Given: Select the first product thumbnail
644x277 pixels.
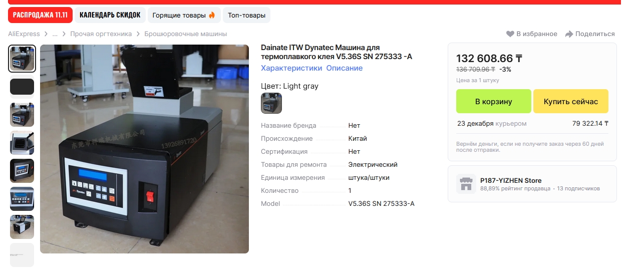Looking at the screenshot, I should tap(22, 59).
